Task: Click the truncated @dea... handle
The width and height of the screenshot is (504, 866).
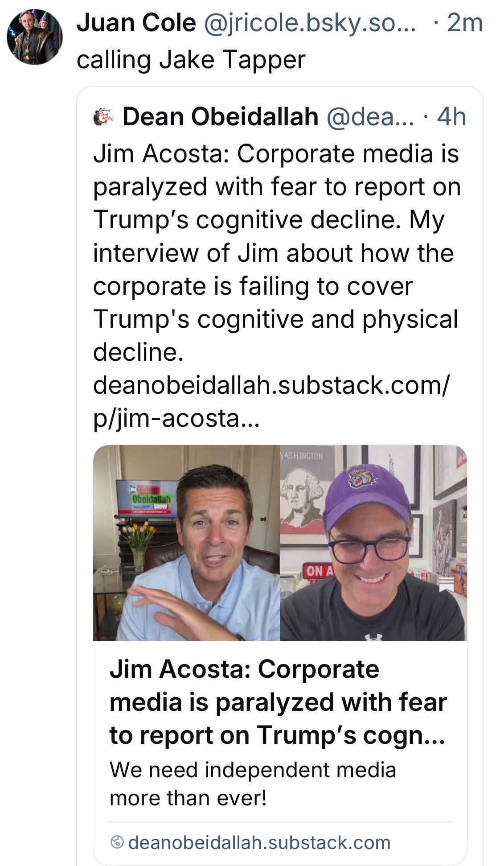Action: coord(370,117)
